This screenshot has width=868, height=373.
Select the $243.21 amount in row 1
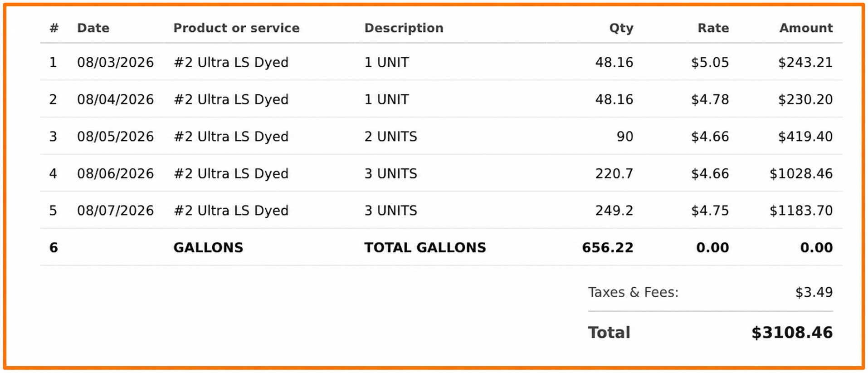(805, 62)
